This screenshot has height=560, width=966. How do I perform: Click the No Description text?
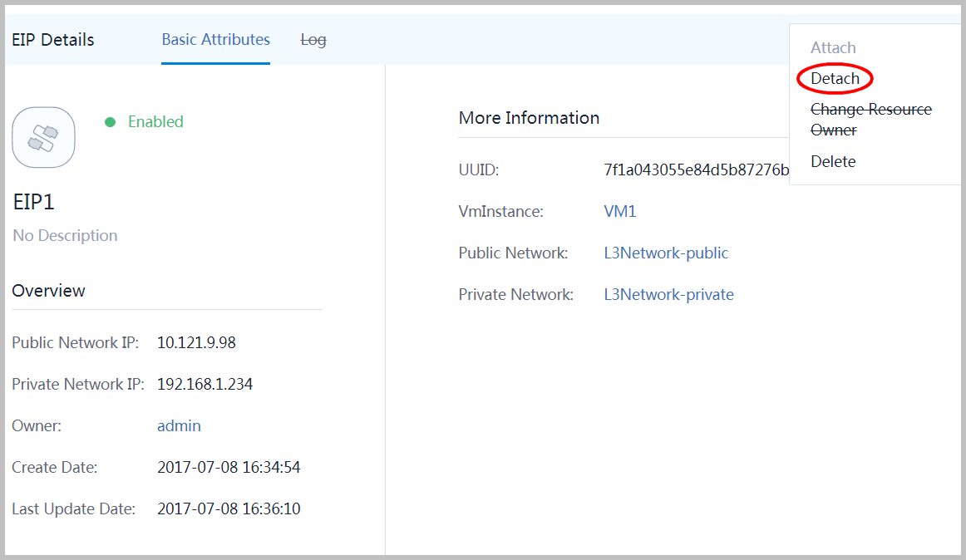click(65, 235)
